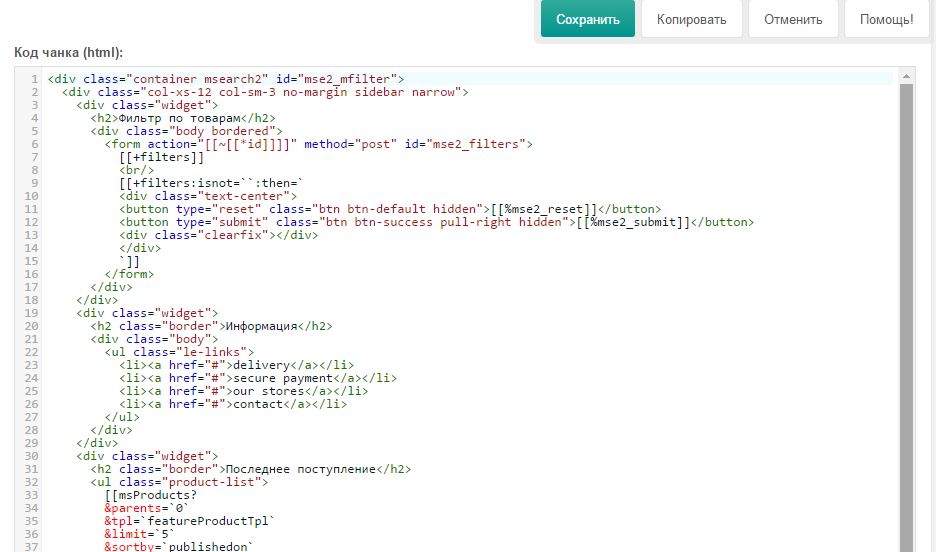Click the form action line with mse2_filters
Viewport: 936px width, 552px height.
[319, 144]
